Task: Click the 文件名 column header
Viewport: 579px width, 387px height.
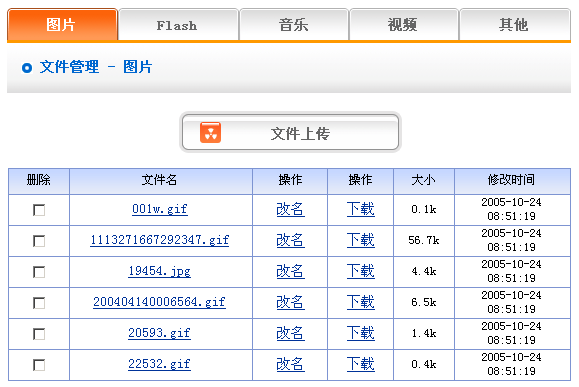Action: (x=160, y=181)
